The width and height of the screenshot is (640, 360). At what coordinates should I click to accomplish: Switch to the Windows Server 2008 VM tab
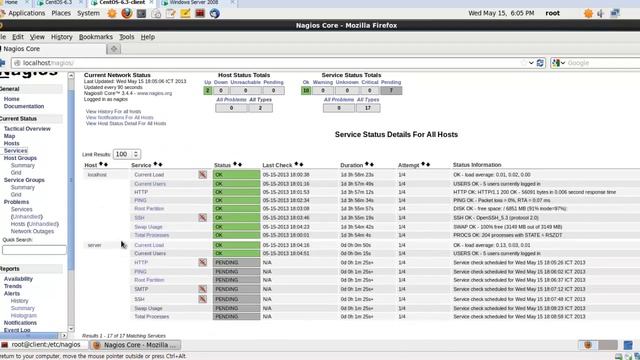[198, 3]
